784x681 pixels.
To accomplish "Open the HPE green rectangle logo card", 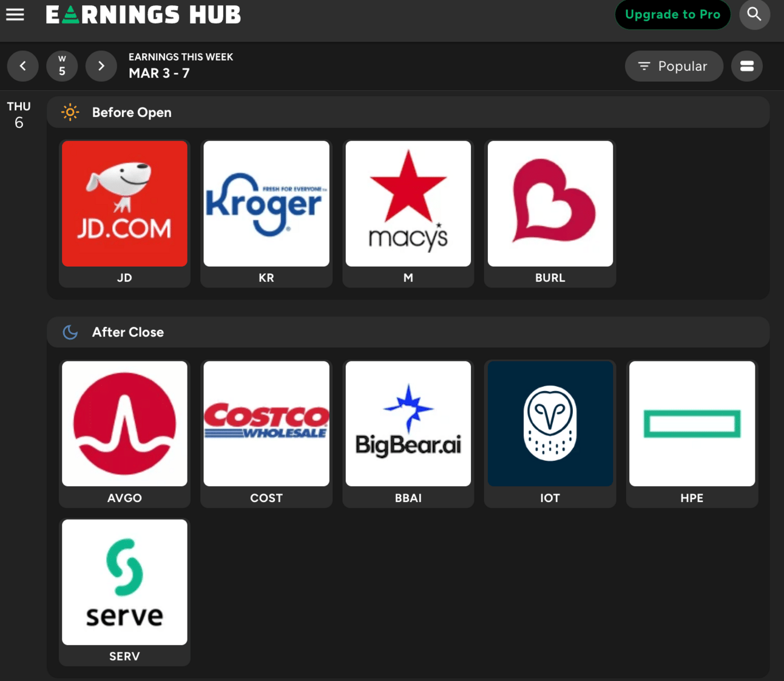I will click(x=692, y=423).
